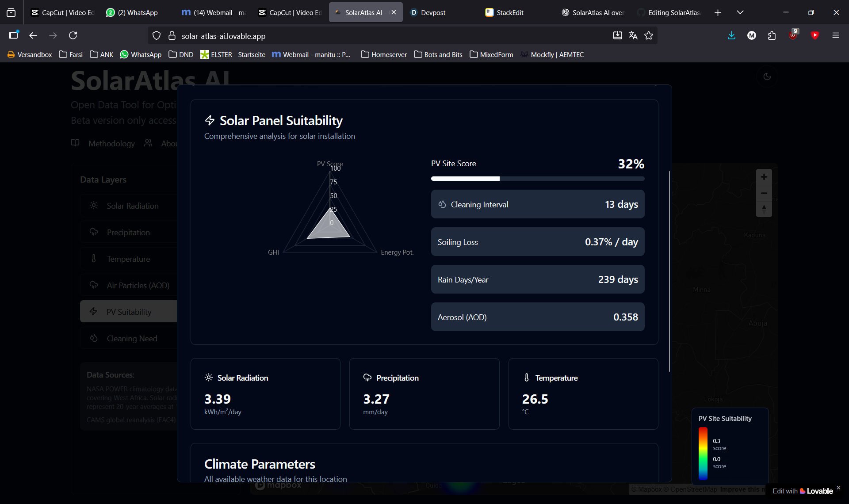Reset map bearing with compass icon
Screen dimensions: 849x504
(764, 209)
